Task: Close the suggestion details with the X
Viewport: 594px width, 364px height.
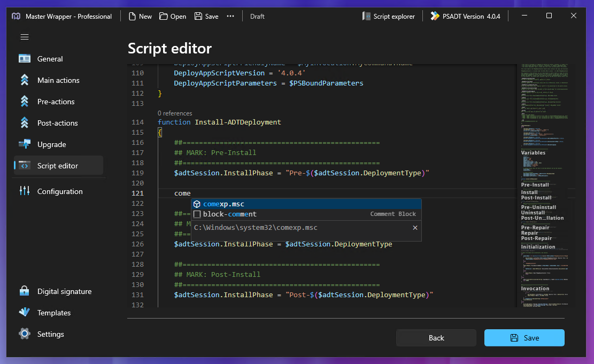Action: [415, 228]
